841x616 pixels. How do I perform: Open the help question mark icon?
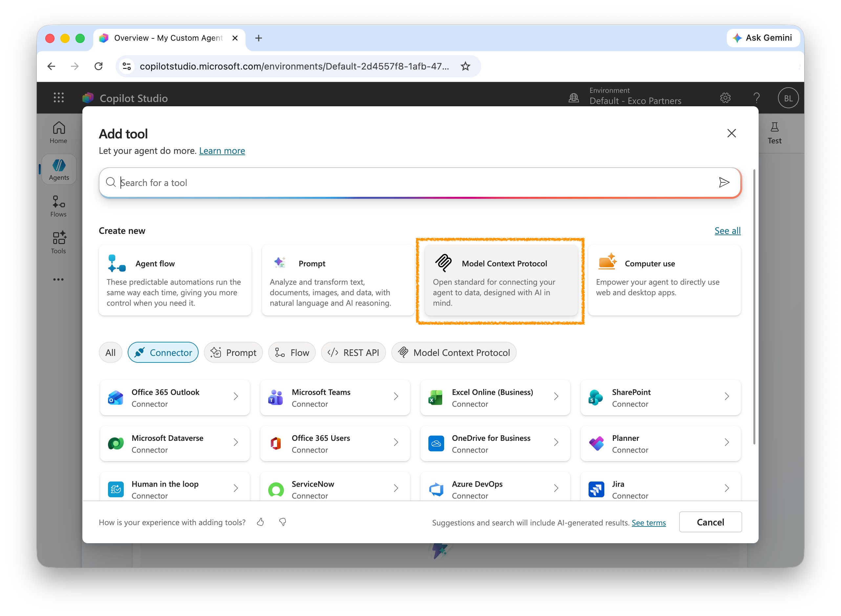tap(756, 98)
